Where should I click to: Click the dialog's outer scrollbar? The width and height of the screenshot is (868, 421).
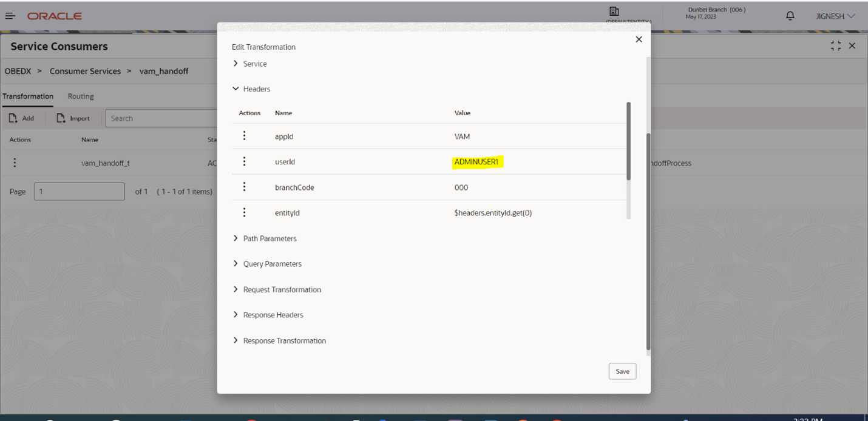click(648, 241)
